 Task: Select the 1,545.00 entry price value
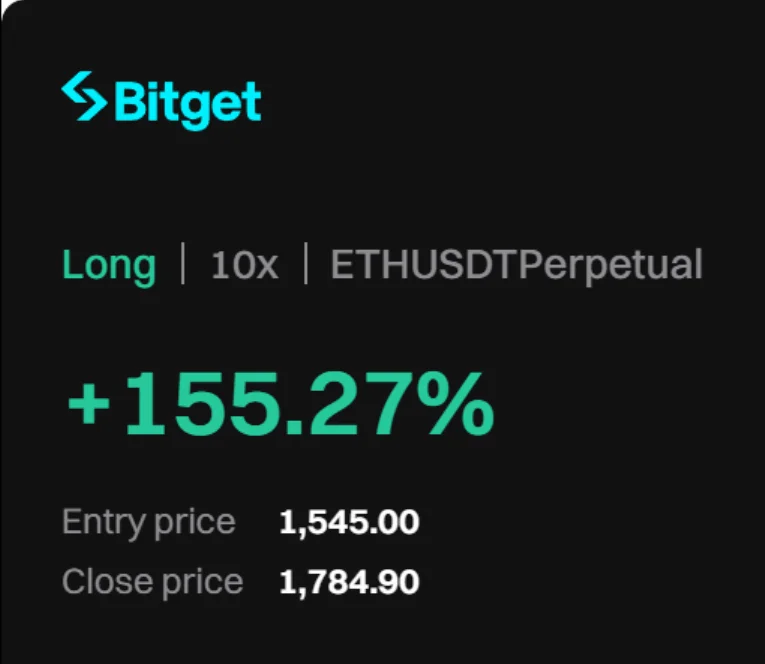(x=349, y=522)
